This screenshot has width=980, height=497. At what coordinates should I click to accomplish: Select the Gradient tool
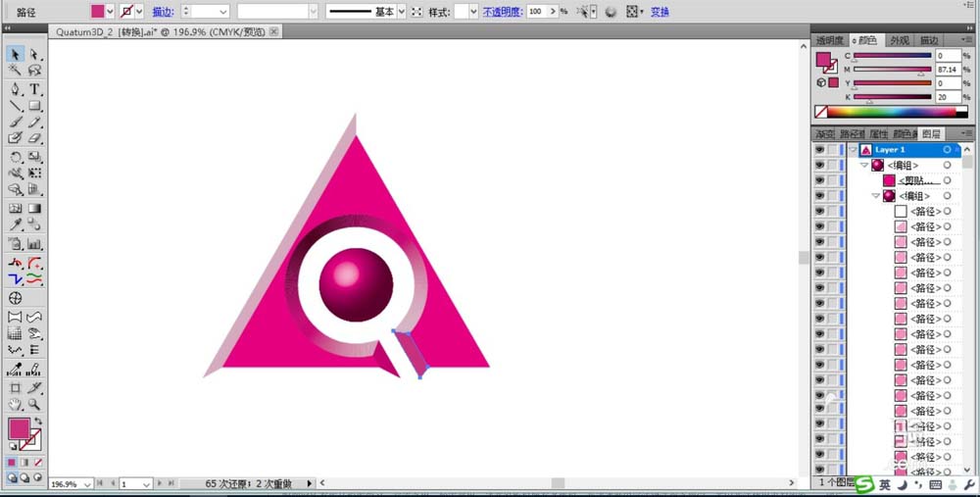coord(34,208)
